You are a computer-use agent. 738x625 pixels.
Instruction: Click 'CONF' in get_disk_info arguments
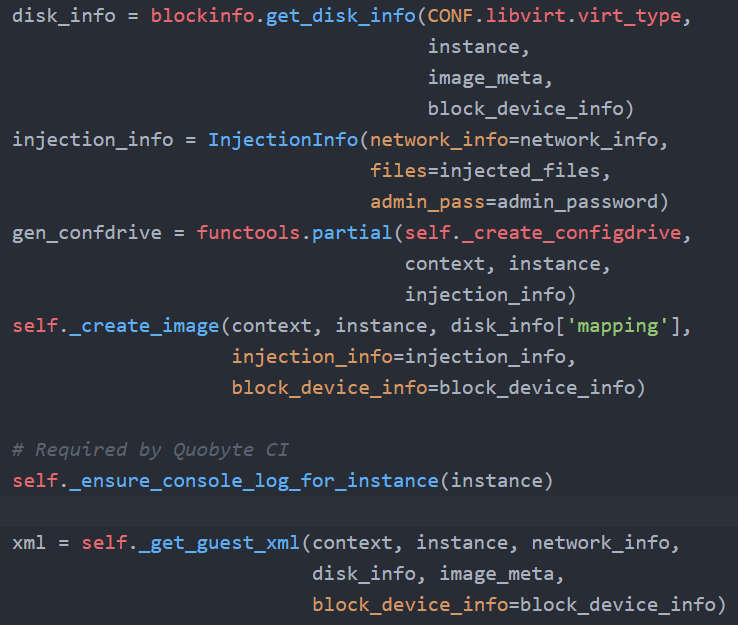(x=450, y=16)
